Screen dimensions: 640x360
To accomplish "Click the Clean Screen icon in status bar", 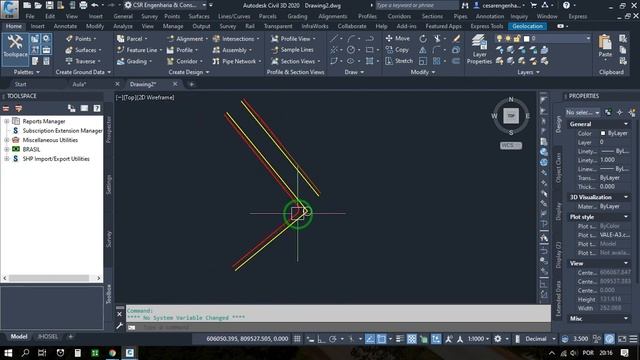I will point(622,339).
